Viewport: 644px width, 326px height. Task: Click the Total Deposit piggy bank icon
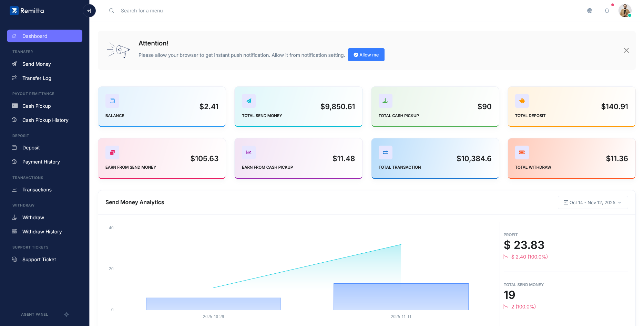coord(522,101)
